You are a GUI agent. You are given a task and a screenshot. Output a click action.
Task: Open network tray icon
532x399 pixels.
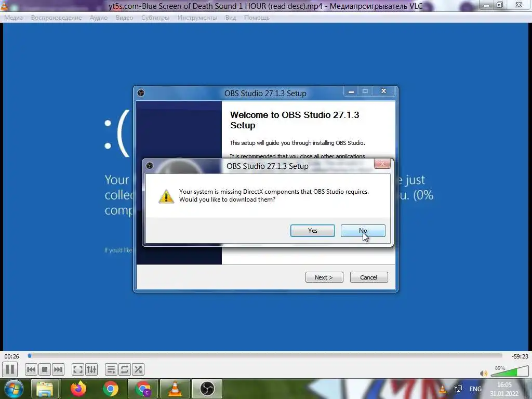[458, 389]
